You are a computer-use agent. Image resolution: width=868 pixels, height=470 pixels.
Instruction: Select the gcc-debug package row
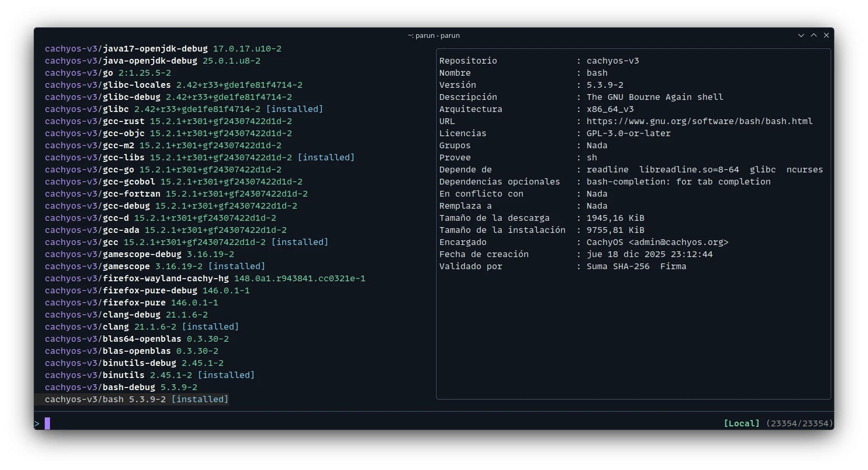(171, 206)
